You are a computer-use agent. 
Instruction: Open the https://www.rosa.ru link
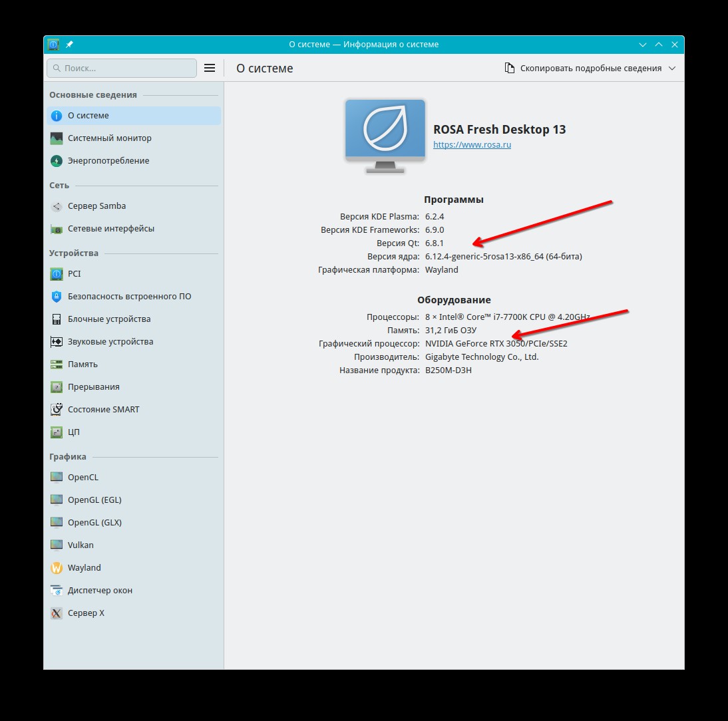[472, 145]
